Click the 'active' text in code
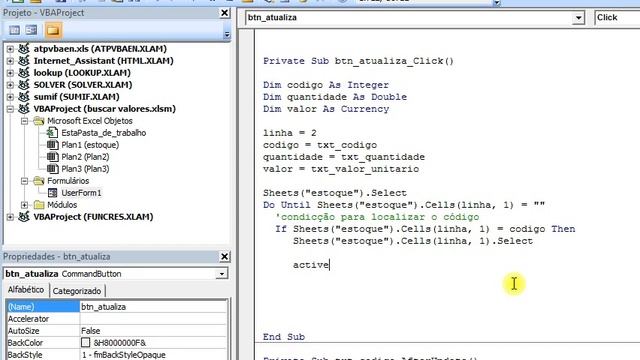 pos(311,265)
